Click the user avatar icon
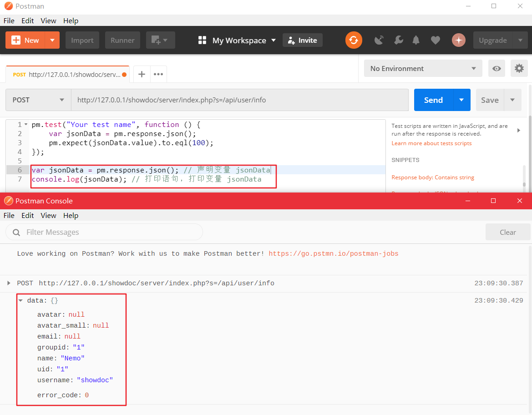The height and width of the screenshot is (415, 532). pos(459,40)
